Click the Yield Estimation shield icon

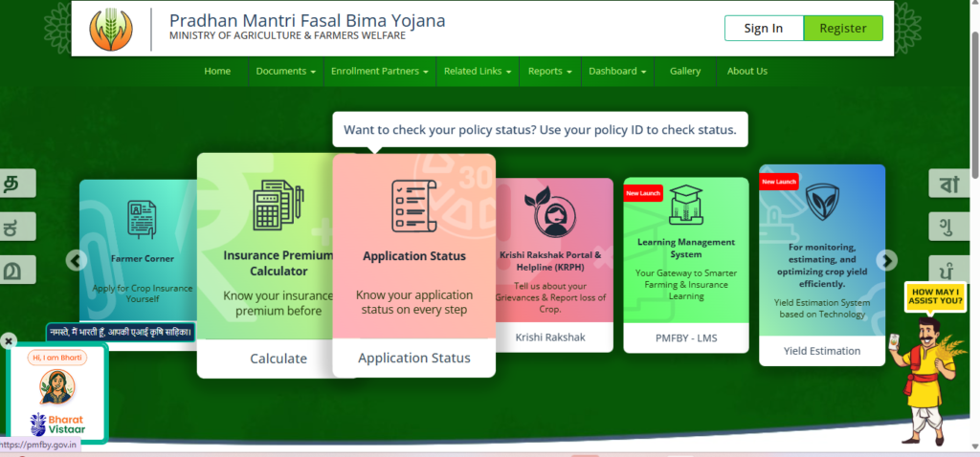pyautogui.click(x=822, y=201)
